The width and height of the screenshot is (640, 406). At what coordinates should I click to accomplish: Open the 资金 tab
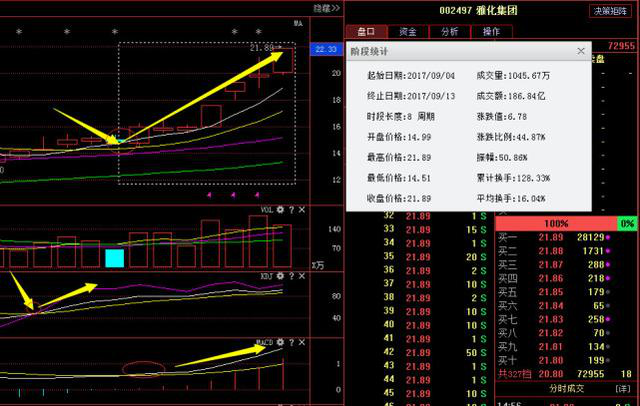(x=407, y=32)
